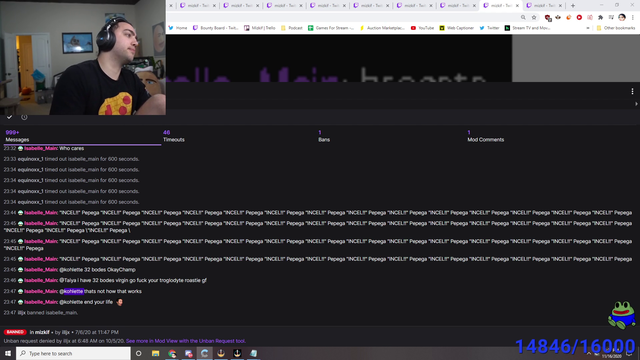The image size is (640, 360).
Task: Click the red extension icon with badge
Action: [x=548, y=18]
